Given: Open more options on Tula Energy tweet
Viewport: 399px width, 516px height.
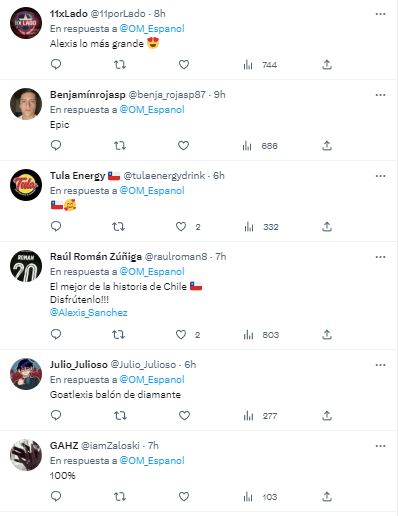Looking at the screenshot, I should point(380,176).
